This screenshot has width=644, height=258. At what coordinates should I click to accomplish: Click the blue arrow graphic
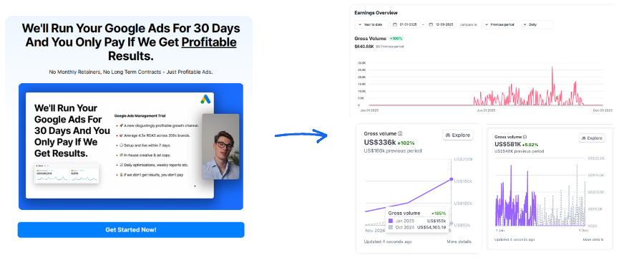301,135
